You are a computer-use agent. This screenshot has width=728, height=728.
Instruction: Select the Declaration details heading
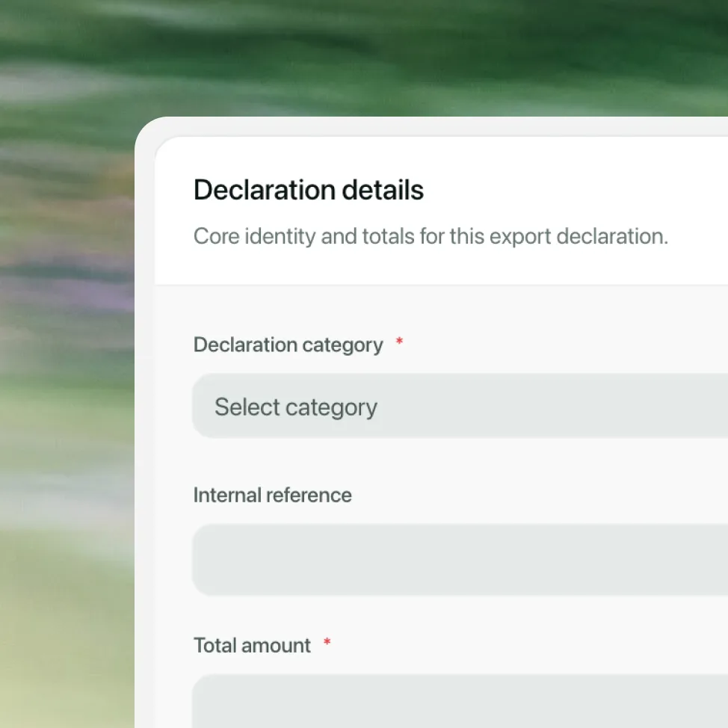(309, 190)
